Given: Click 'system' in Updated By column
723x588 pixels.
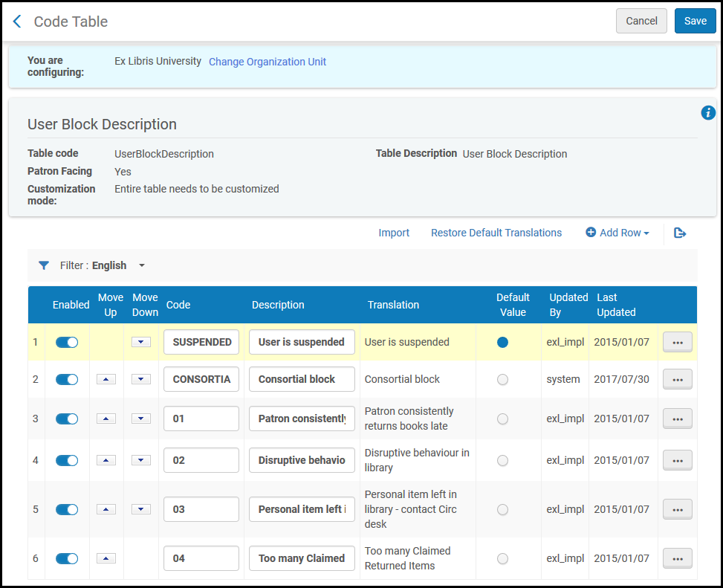Looking at the screenshot, I should (x=563, y=380).
